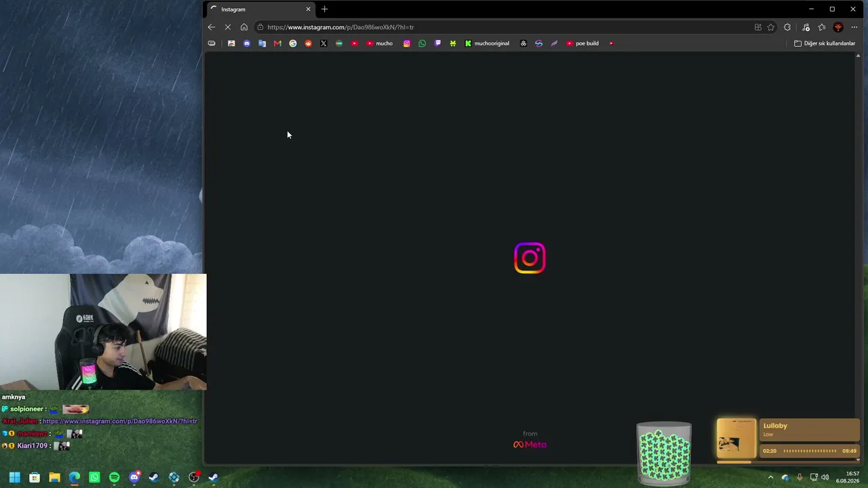Open a new browser tab
This screenshot has width=868, height=488.
(324, 9)
